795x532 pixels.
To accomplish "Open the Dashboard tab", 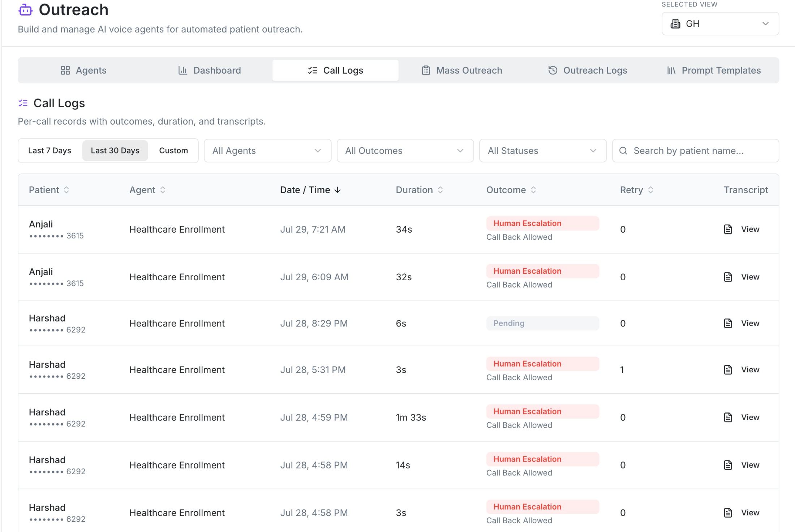I will click(x=210, y=70).
